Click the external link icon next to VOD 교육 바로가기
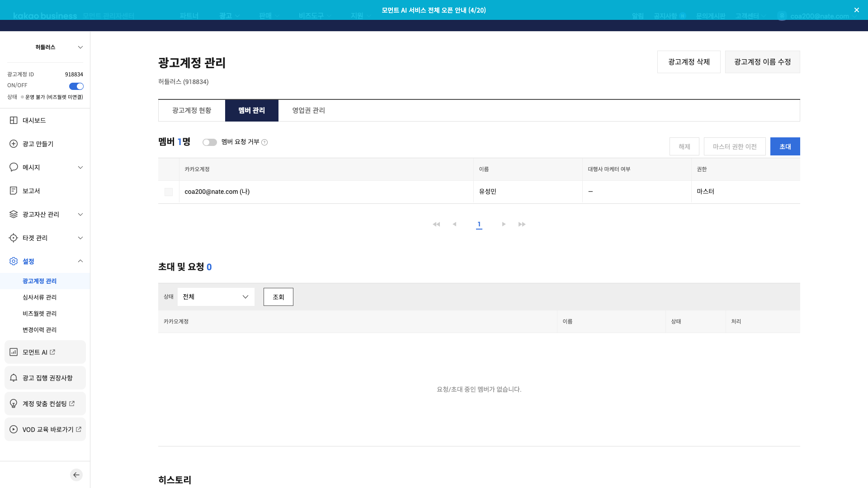This screenshot has height=488, width=868. click(79, 429)
